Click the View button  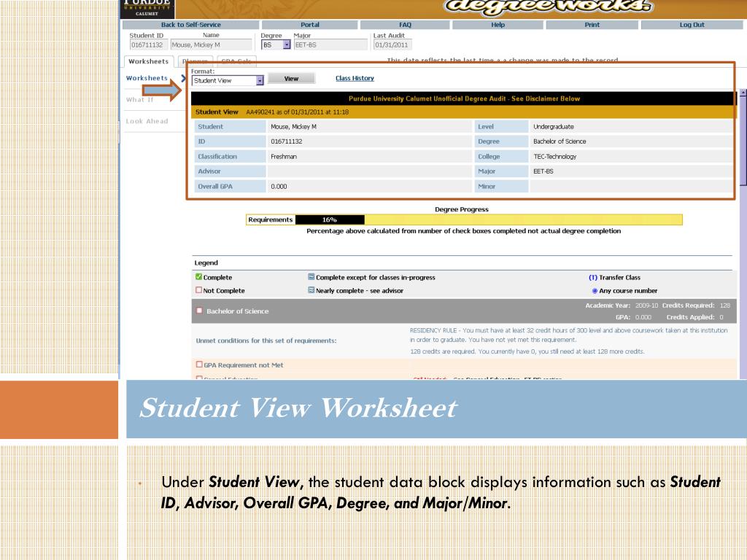tap(291, 79)
